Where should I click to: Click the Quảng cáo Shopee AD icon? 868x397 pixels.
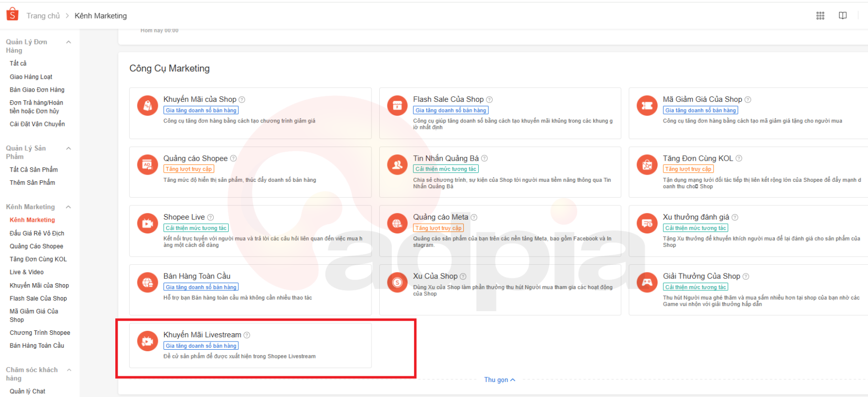click(148, 164)
